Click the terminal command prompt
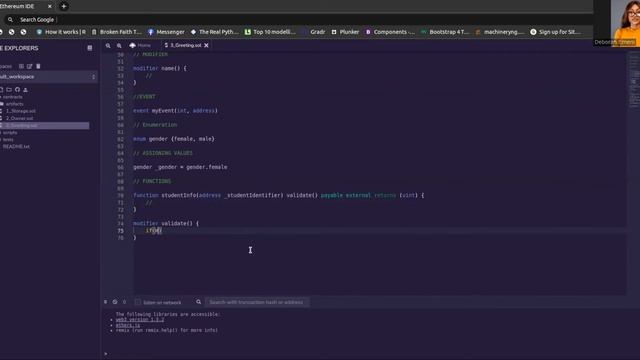 tap(106, 354)
